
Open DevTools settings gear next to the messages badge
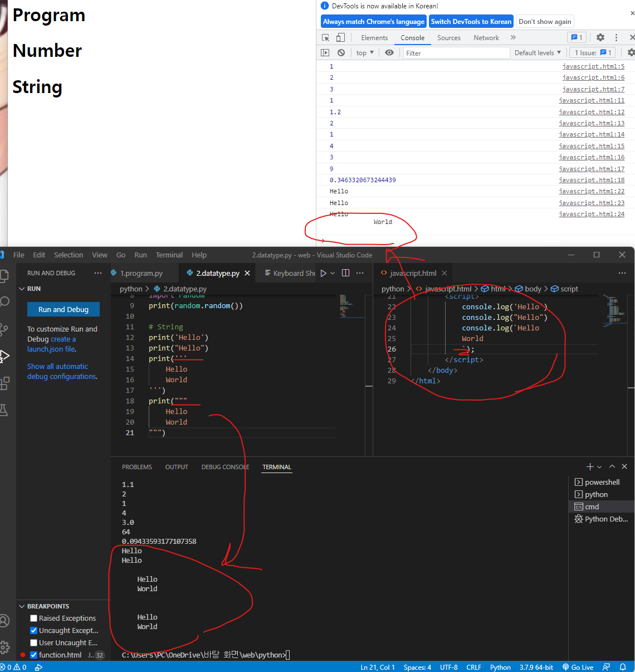[600, 37]
